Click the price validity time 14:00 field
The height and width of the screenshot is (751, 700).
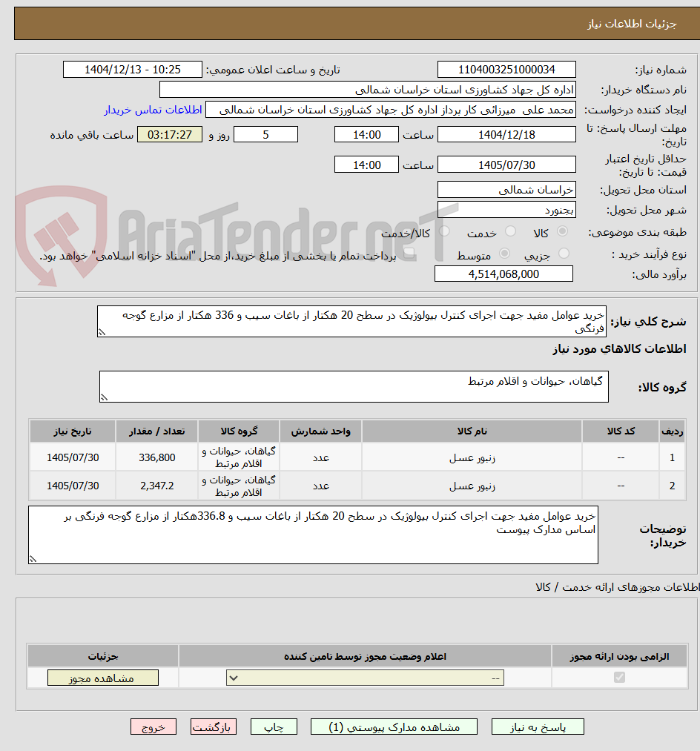[x=366, y=165]
